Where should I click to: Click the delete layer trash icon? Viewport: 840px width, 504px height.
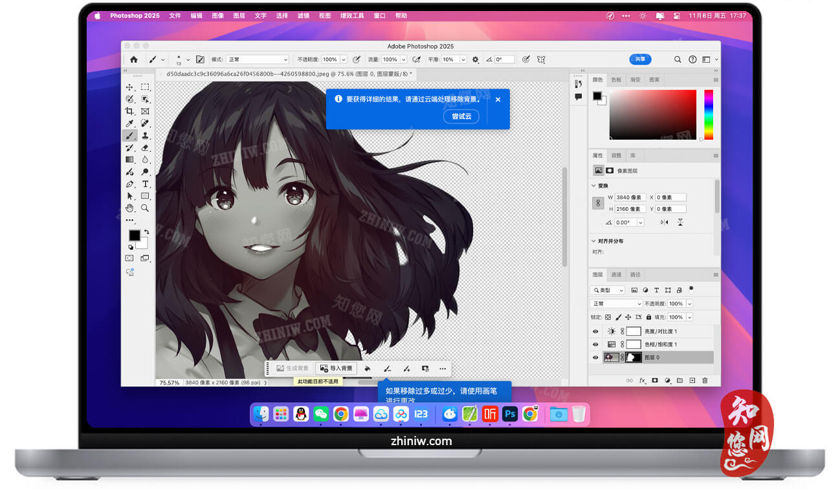click(x=705, y=380)
